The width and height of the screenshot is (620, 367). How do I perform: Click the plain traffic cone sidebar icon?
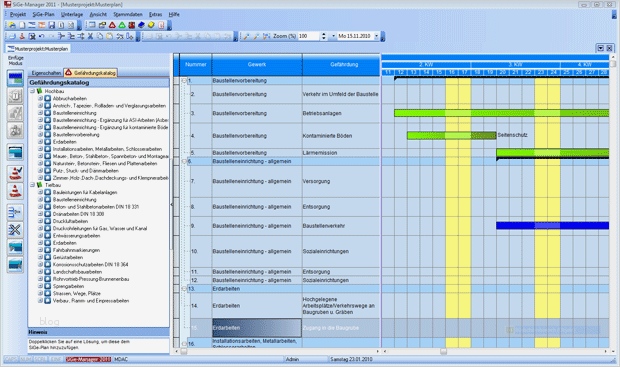[15, 191]
